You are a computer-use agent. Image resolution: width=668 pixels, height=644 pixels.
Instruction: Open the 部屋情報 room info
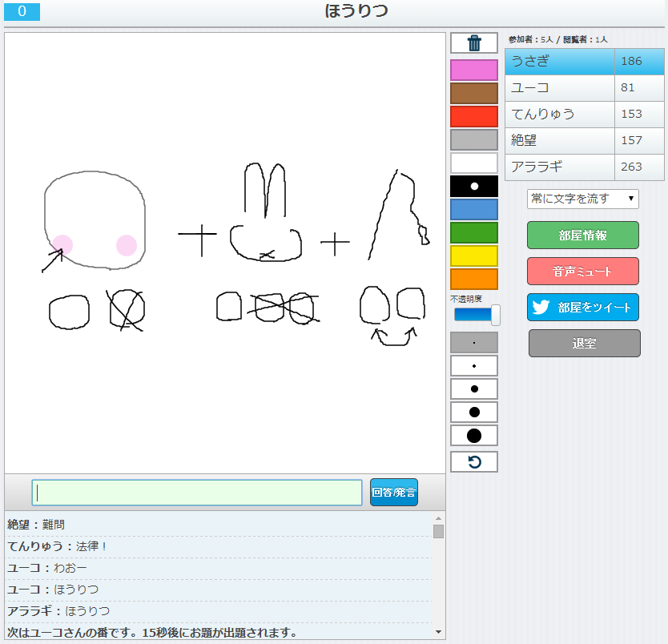click(x=583, y=235)
